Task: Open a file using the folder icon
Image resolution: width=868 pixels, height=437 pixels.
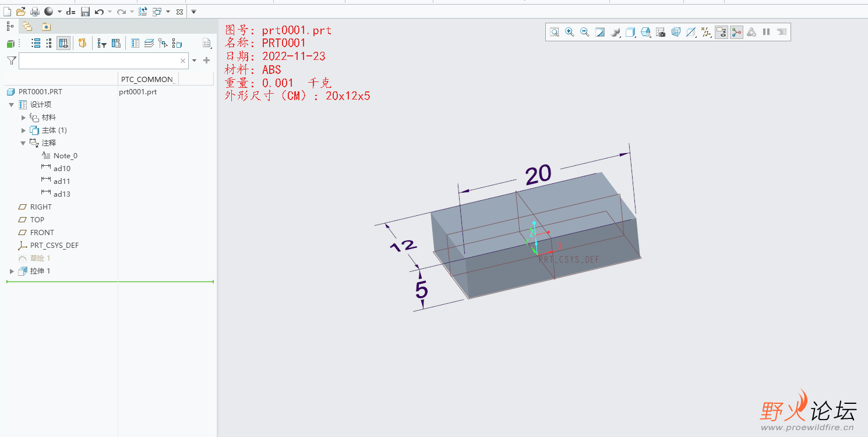Action: coord(21,12)
